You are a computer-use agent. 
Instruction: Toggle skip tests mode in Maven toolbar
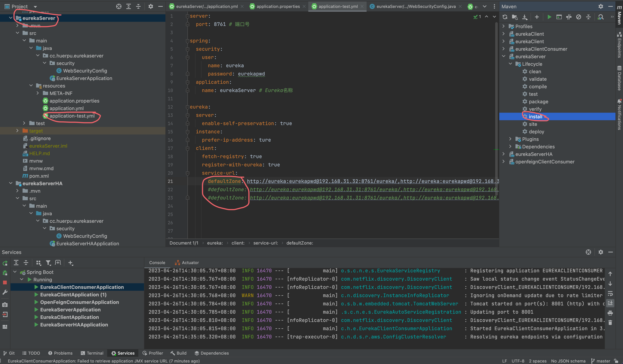point(578,17)
